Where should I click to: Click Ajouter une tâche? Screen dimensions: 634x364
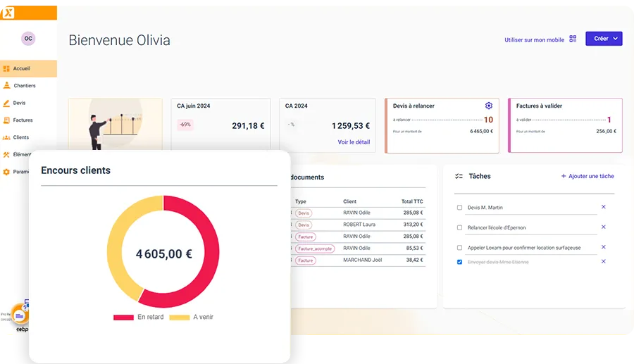tap(587, 176)
